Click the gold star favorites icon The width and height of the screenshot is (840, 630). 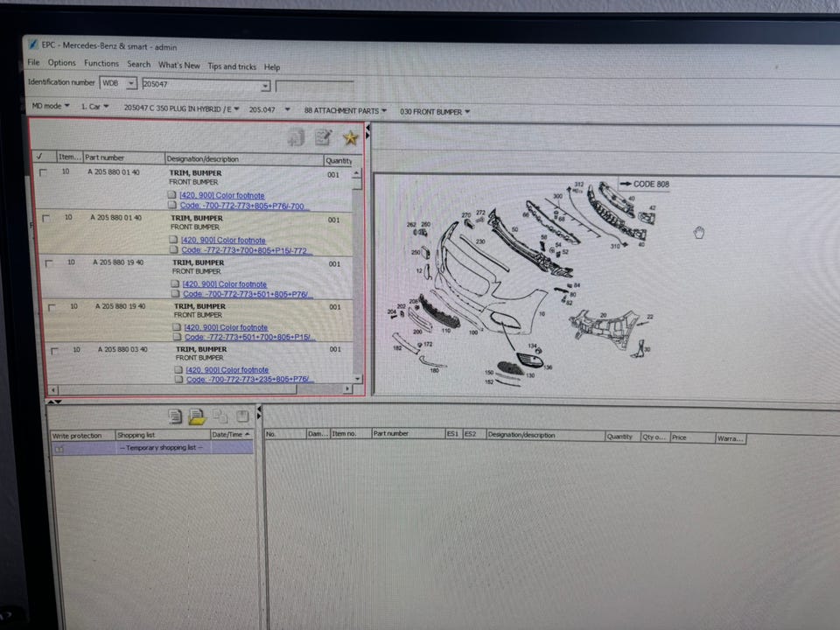click(x=350, y=139)
